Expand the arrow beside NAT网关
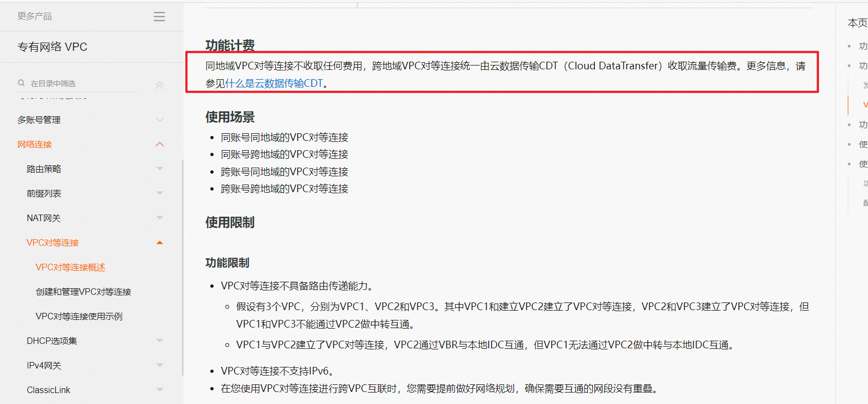Viewport: 868px width, 404px height. [160, 218]
